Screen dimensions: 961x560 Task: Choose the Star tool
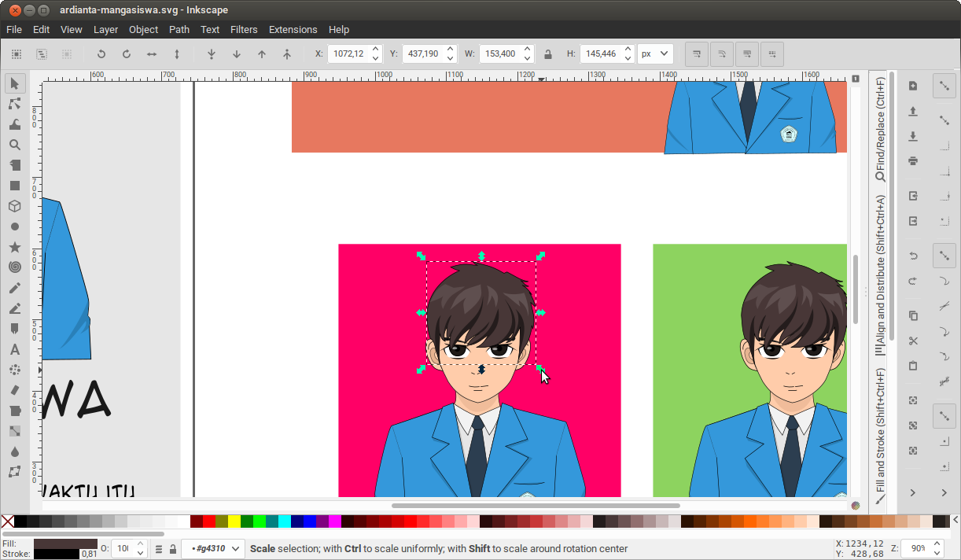click(x=14, y=247)
